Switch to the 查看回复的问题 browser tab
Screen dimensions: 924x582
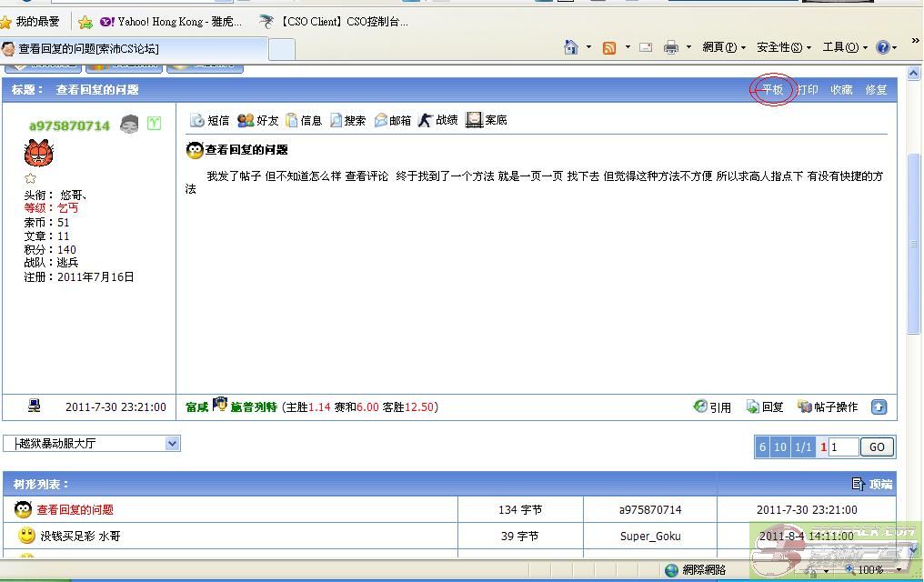pyautogui.click(x=136, y=49)
